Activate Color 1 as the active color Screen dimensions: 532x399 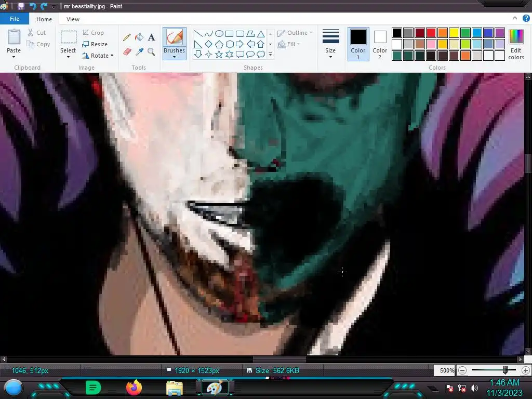(x=358, y=44)
